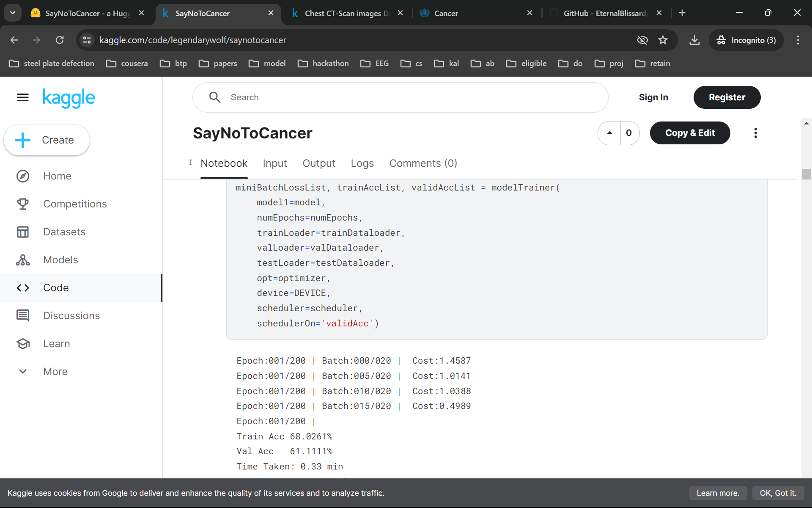Click the Models icon in sidebar

tap(23, 260)
